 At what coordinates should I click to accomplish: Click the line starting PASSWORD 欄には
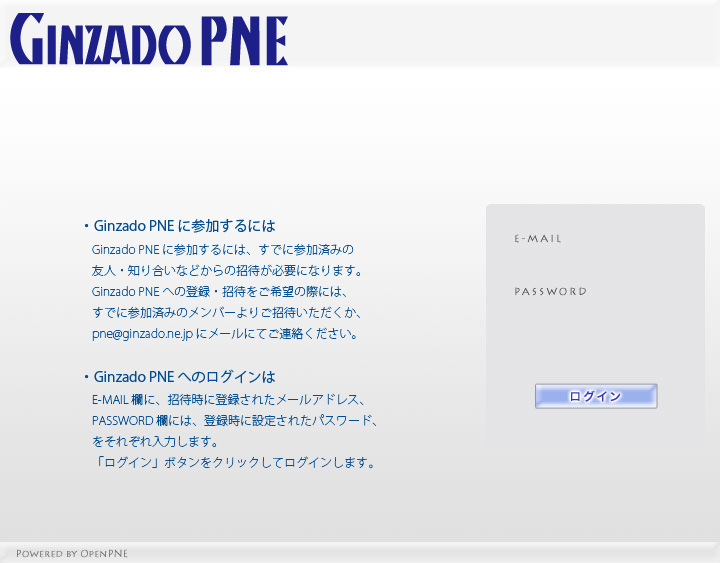click(x=234, y=420)
